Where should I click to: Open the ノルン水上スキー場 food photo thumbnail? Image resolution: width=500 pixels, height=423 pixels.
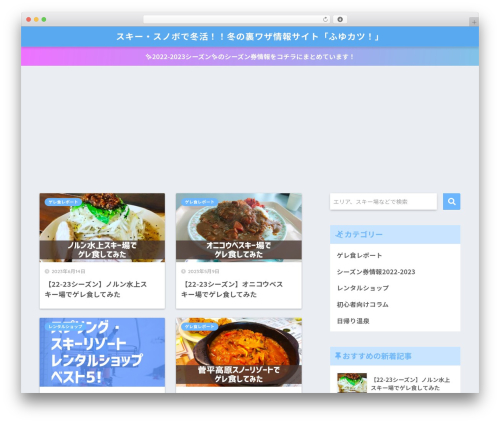pos(102,227)
